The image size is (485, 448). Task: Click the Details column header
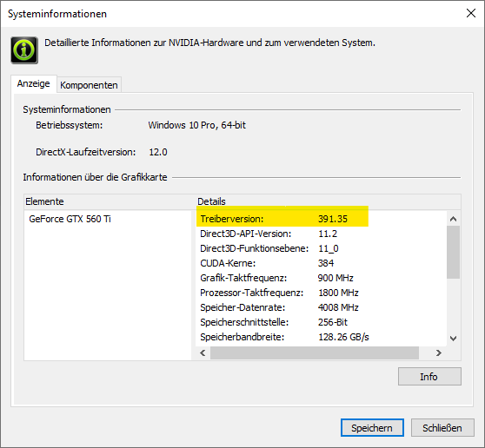click(329, 201)
